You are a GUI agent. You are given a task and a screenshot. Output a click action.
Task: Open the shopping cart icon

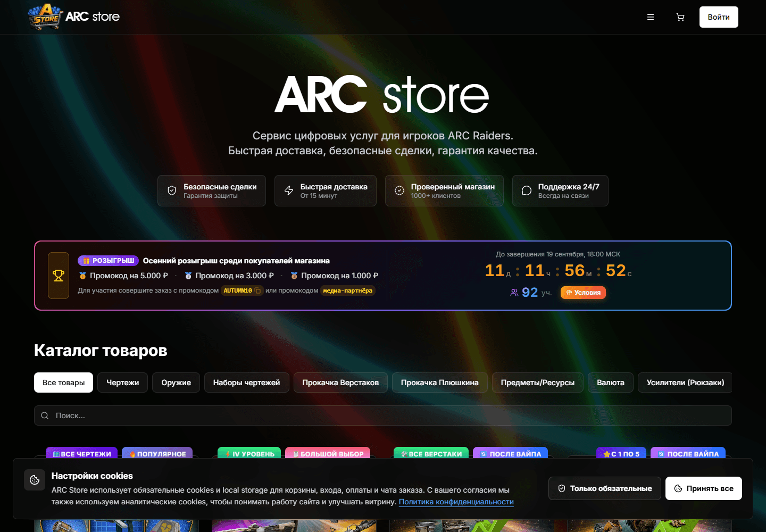(680, 17)
